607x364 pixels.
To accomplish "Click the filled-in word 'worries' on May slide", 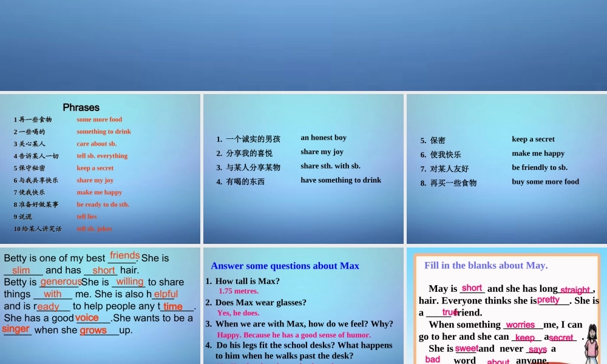I will [520, 325].
